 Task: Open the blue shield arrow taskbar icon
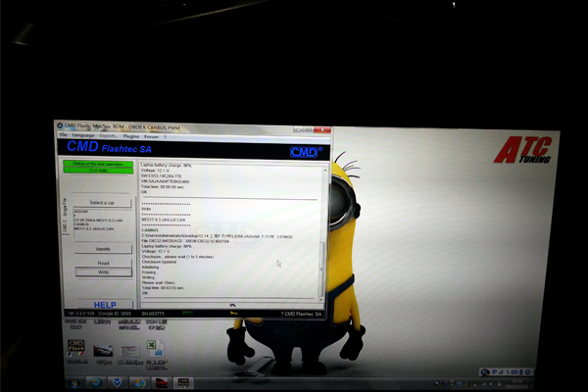(117, 382)
